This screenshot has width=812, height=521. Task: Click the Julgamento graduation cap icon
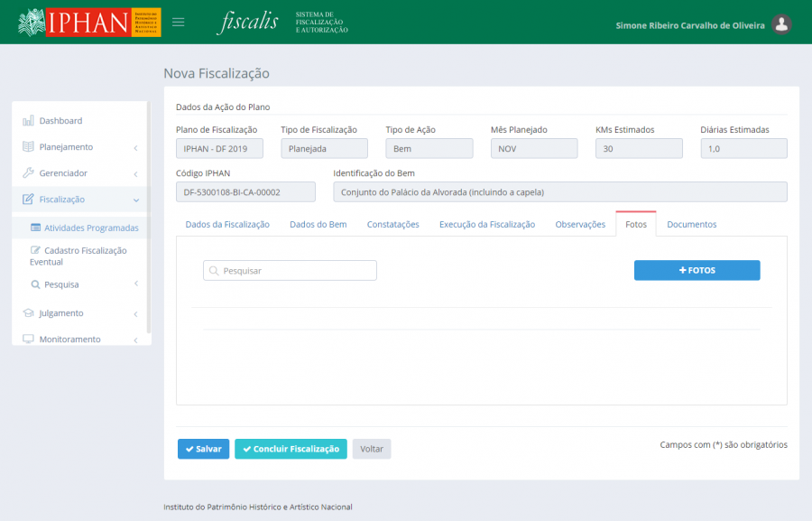pos(28,313)
